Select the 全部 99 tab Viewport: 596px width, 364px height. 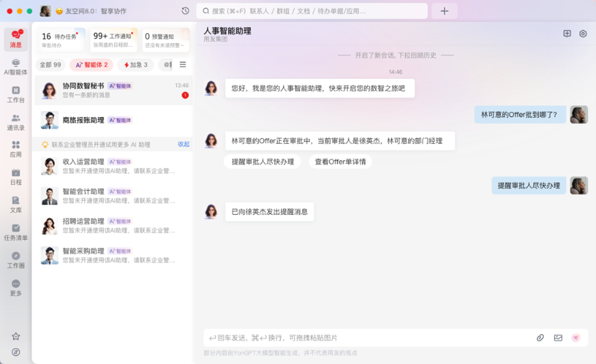point(50,65)
